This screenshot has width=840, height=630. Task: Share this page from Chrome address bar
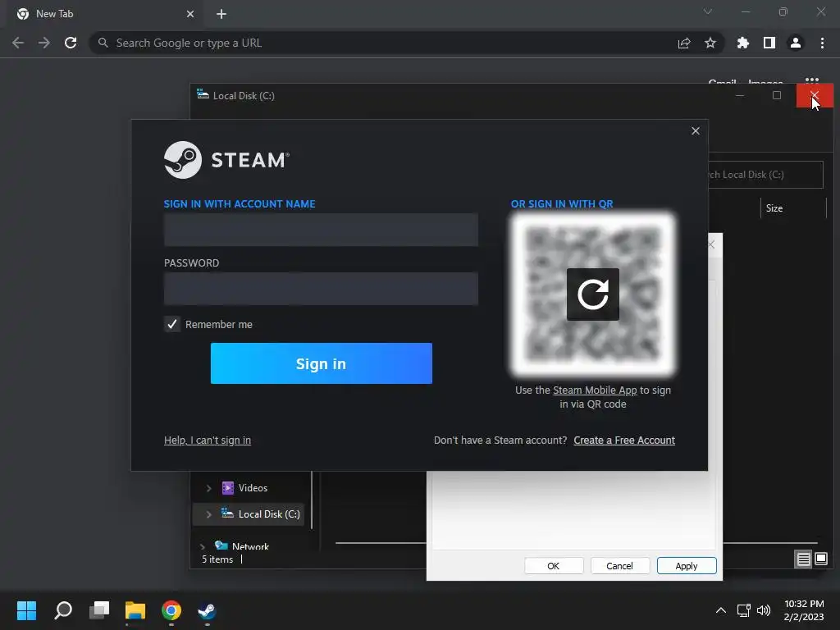pyautogui.click(x=684, y=43)
